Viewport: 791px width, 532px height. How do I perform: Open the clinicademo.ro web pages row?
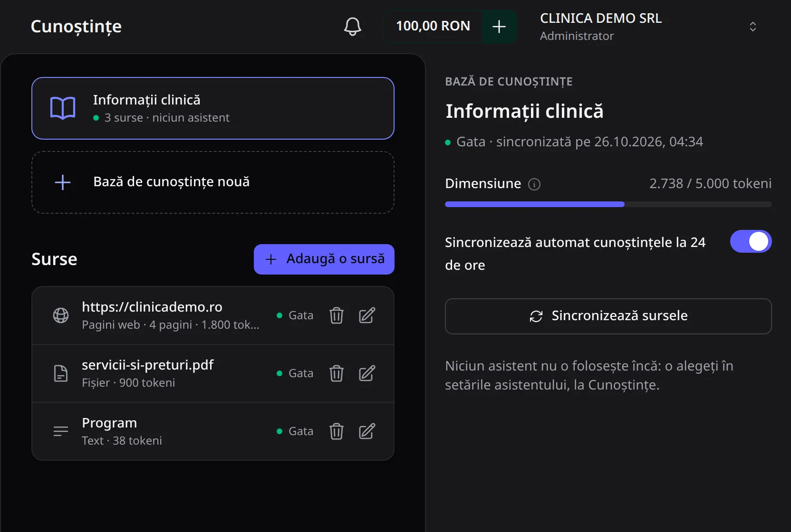[213, 315]
